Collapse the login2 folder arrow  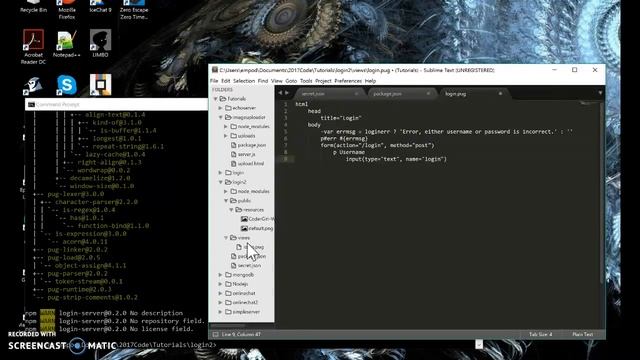tap(221, 182)
